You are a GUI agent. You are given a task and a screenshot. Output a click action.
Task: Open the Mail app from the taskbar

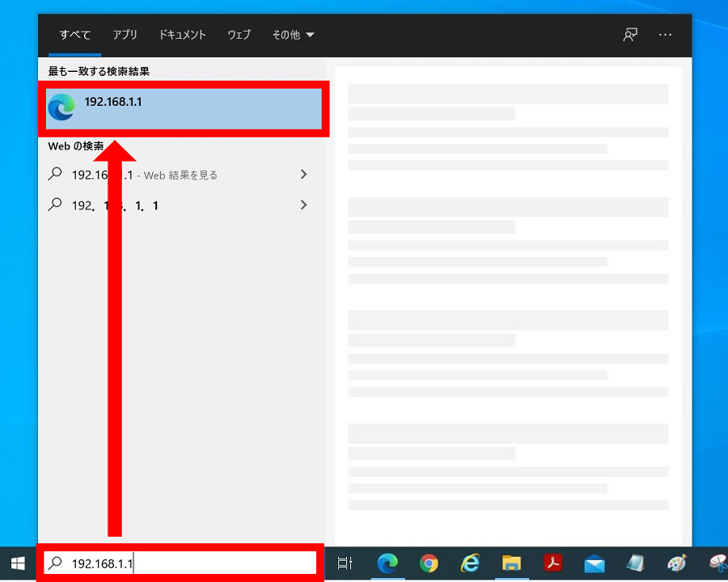(x=595, y=563)
